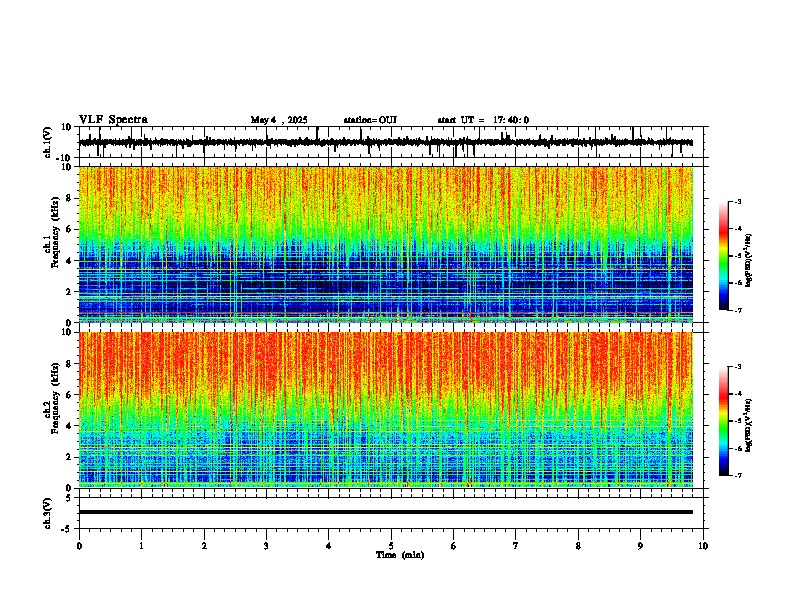Click the "VLF Spectra" title text
The width and height of the screenshot is (792, 612).
click(113, 120)
